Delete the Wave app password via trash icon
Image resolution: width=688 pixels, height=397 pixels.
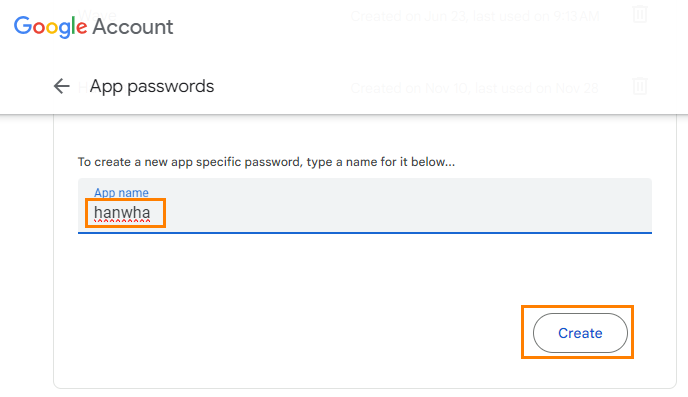(640, 14)
